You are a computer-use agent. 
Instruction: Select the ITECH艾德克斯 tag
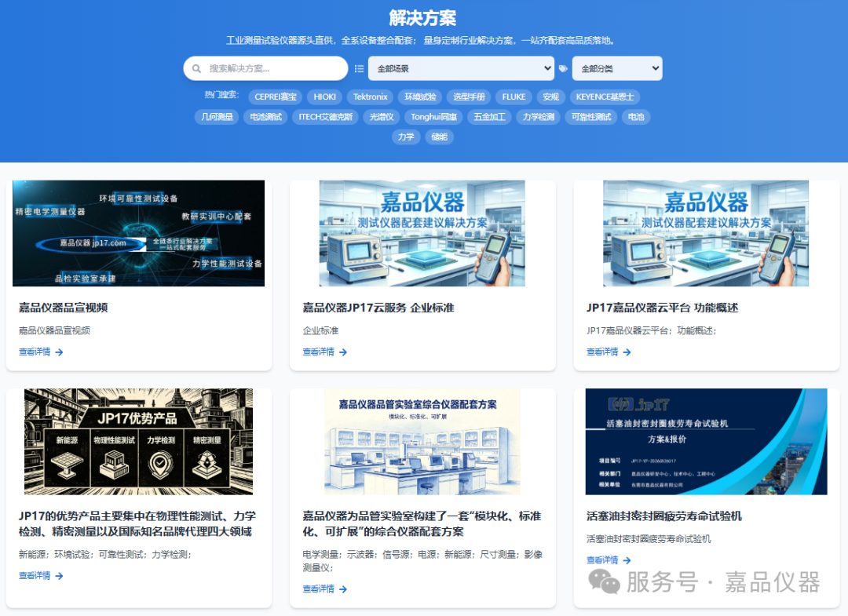point(326,117)
